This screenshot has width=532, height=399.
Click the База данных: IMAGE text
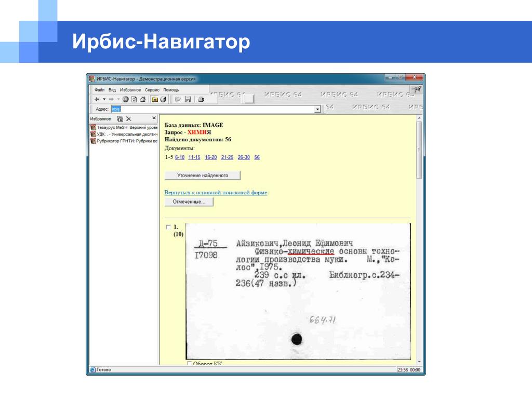[194, 125]
